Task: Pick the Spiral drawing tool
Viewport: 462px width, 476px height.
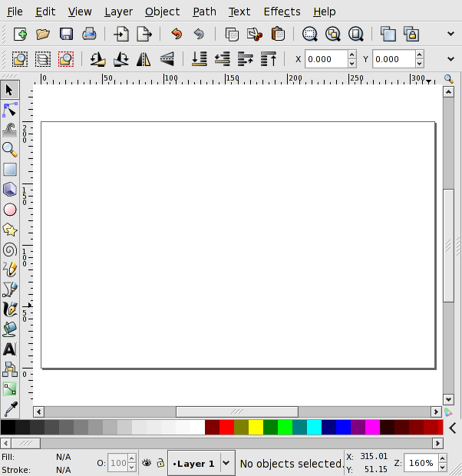Action: tap(10, 250)
